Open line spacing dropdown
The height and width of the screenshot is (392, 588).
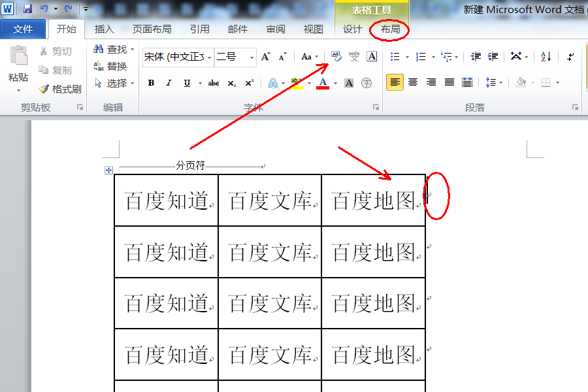point(493,82)
